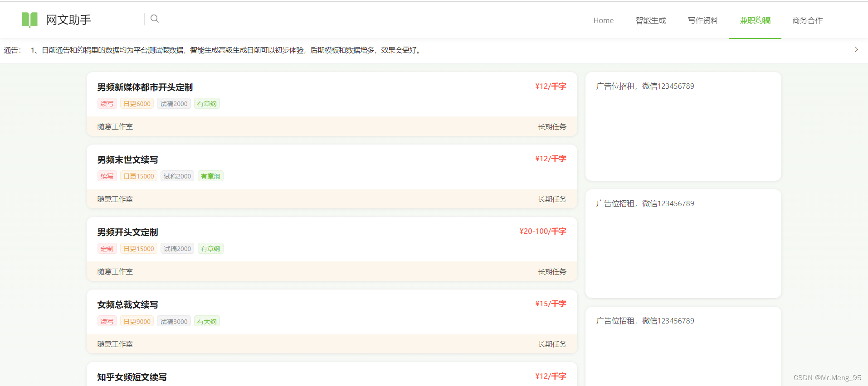Click 随意工作室 under 男频末世文续写
The height and width of the screenshot is (386, 868).
pyautogui.click(x=115, y=199)
